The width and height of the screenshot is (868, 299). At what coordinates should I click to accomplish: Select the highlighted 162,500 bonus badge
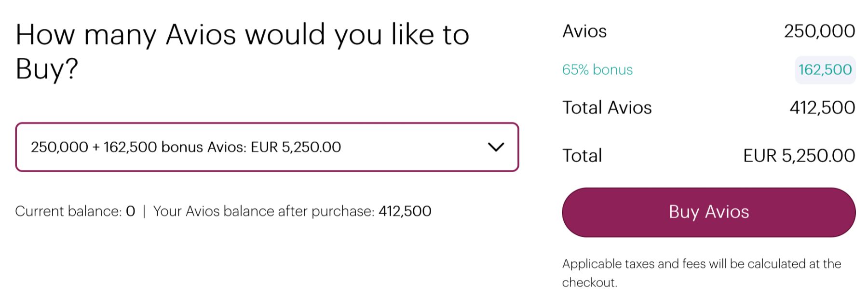(825, 70)
